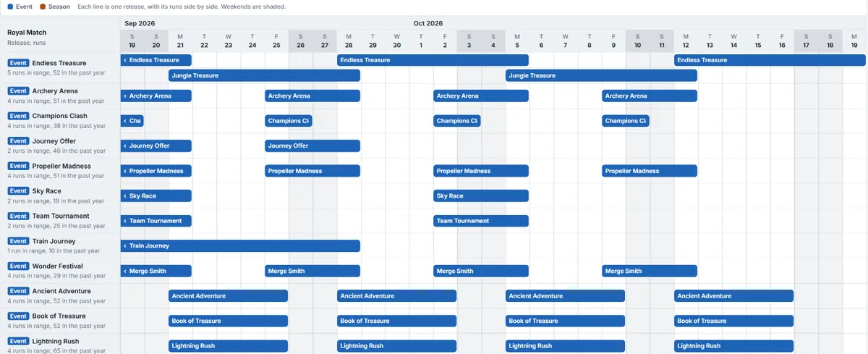Select the Royal Match header label
Screen dimensions: 868x354
27,33
